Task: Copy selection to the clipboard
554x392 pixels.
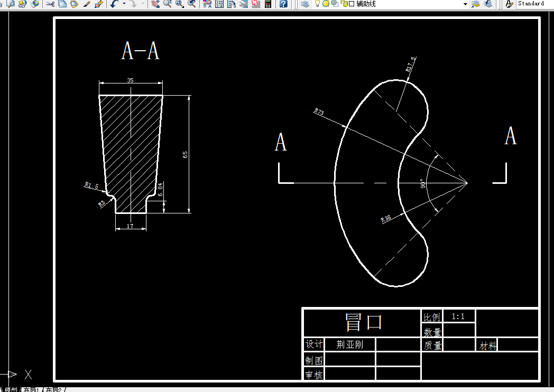Action: [62, 4]
